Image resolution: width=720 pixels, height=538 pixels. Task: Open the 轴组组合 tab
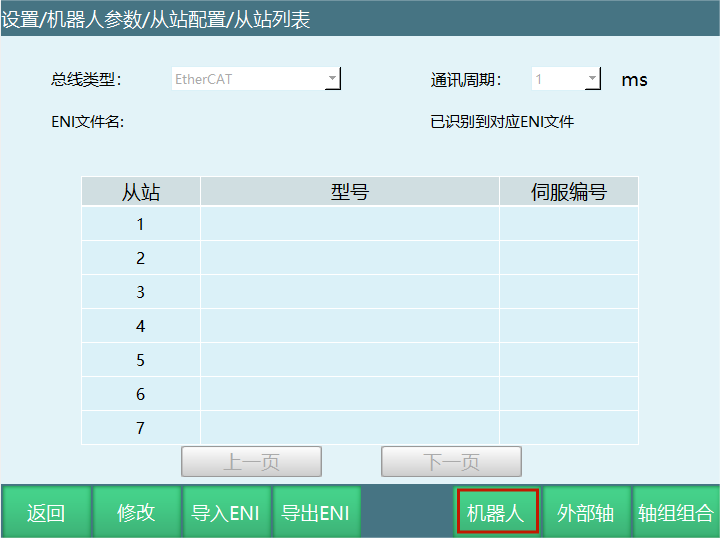[676, 513]
